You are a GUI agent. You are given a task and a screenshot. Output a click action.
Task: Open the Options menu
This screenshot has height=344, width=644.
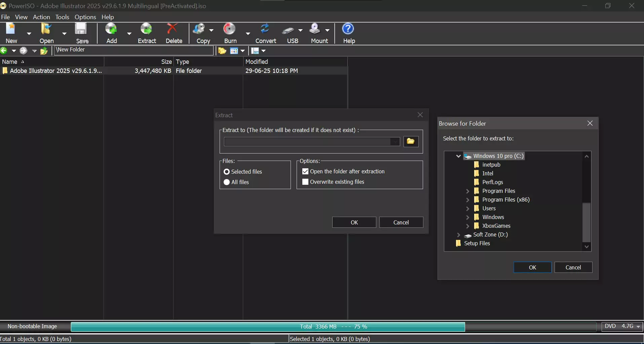pyautogui.click(x=85, y=17)
